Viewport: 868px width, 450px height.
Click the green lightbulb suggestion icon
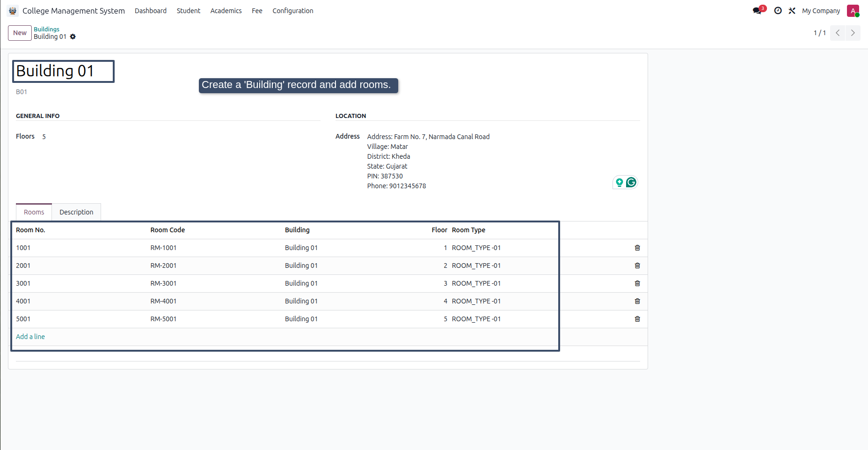pyautogui.click(x=619, y=183)
